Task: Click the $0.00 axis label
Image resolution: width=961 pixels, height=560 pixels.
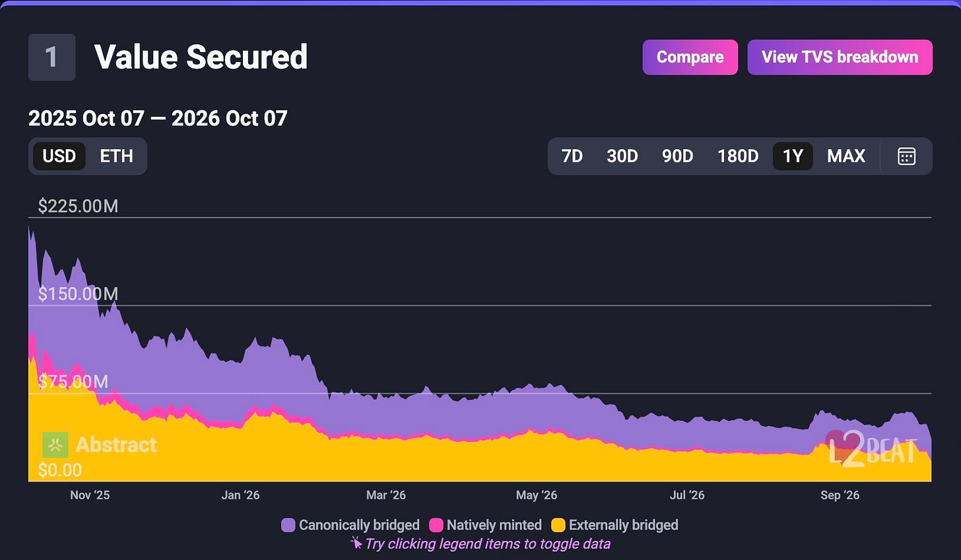Action: point(60,470)
